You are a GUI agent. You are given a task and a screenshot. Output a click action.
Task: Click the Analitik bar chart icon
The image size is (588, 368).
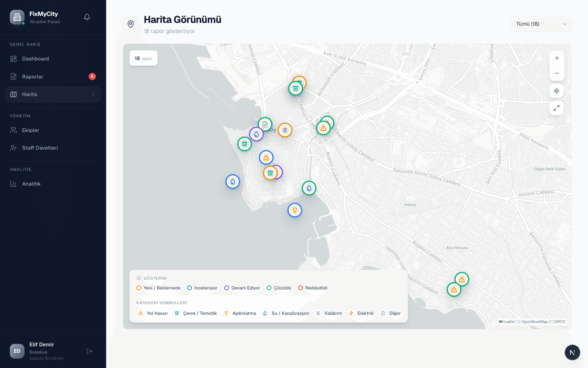(13, 184)
